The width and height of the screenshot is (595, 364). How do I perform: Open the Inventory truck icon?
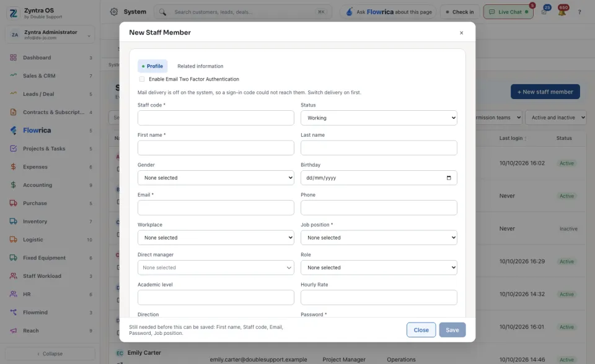point(13,222)
